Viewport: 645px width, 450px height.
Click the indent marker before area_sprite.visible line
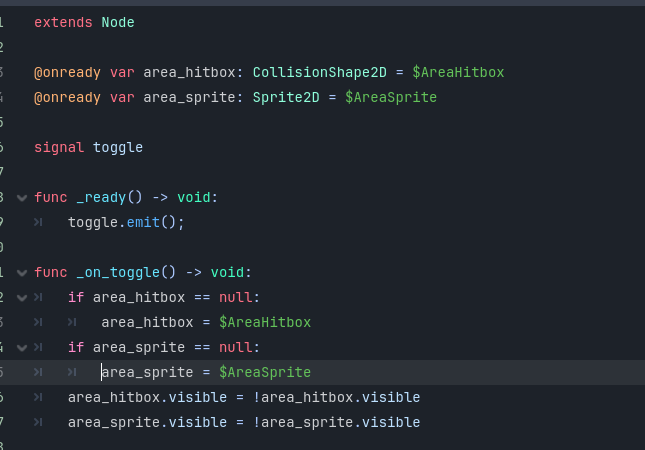[x=38, y=422]
